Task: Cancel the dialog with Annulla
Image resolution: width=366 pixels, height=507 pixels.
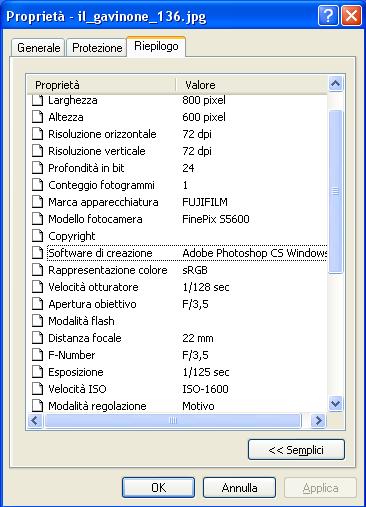Action: [x=239, y=488]
